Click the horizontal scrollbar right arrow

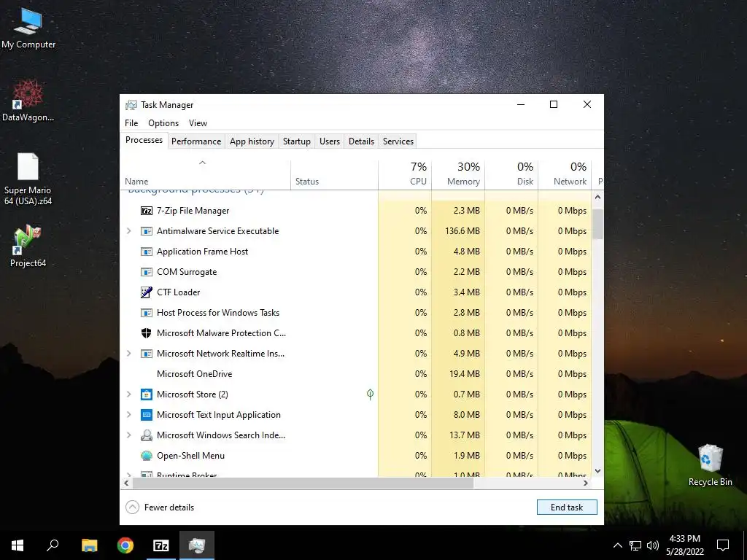click(586, 483)
